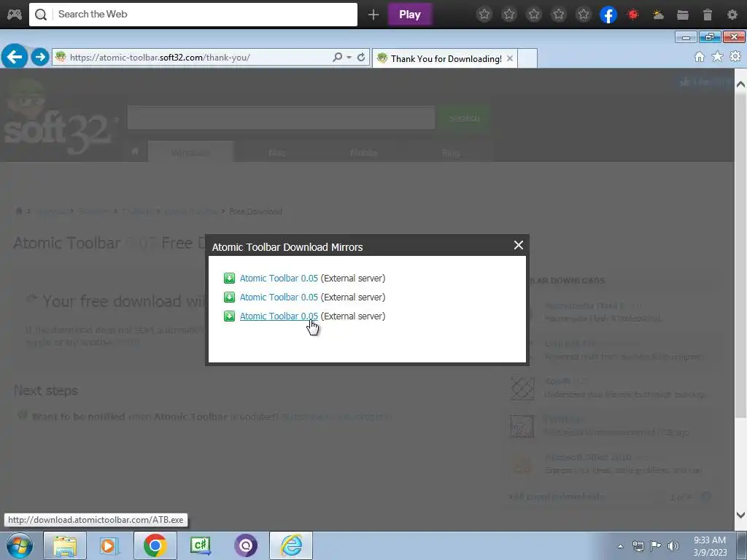Open Action Center flag icon
This screenshot has width=747, height=560.
point(655,546)
